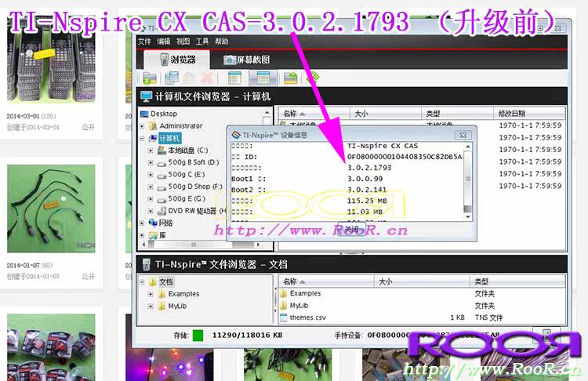The height and width of the screenshot is (381, 588).
Task: Select Desktop in the computer tree
Action: (164, 114)
